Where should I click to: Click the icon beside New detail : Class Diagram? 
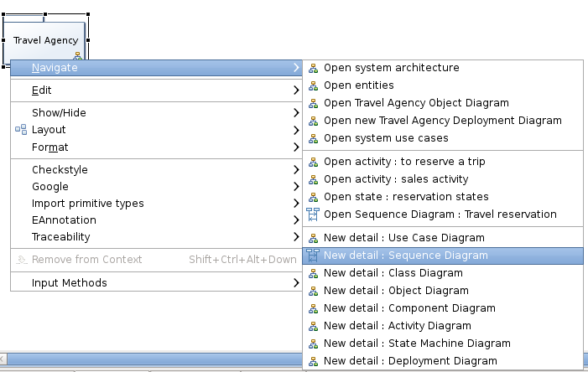313,273
